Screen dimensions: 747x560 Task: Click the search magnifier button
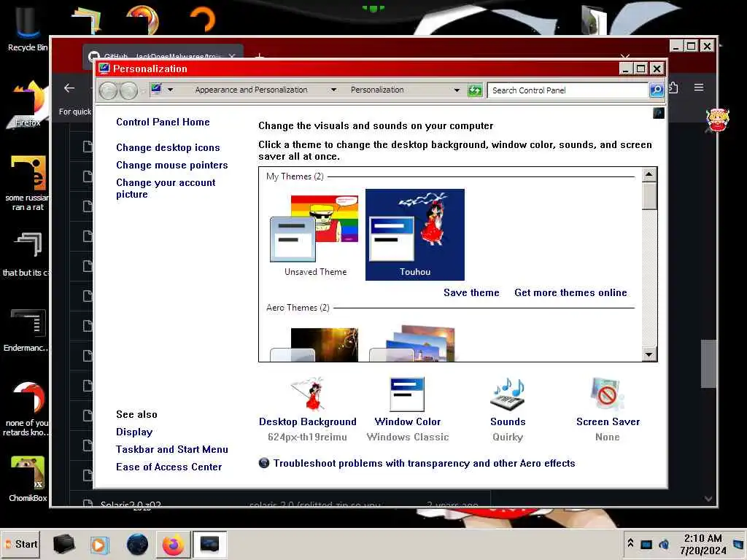(657, 90)
